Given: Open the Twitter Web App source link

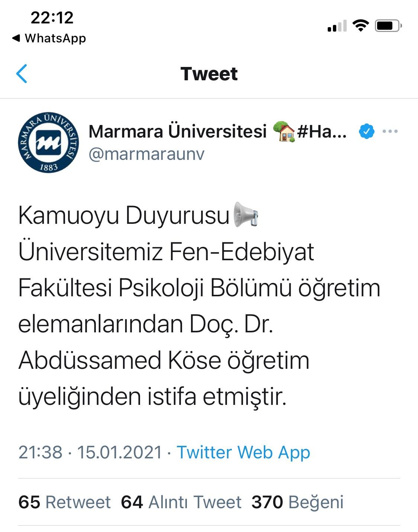Looking at the screenshot, I should 243,452.
